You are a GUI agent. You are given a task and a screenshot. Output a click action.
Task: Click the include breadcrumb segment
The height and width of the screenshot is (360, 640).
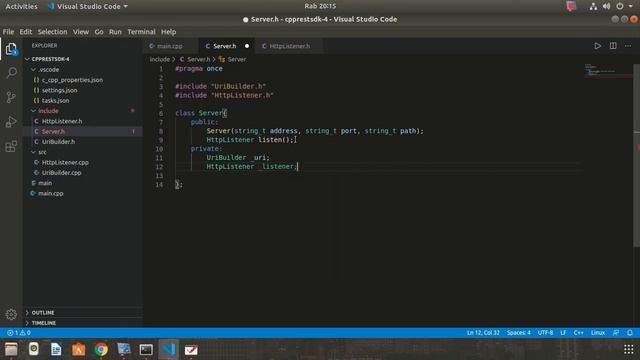[160, 60]
